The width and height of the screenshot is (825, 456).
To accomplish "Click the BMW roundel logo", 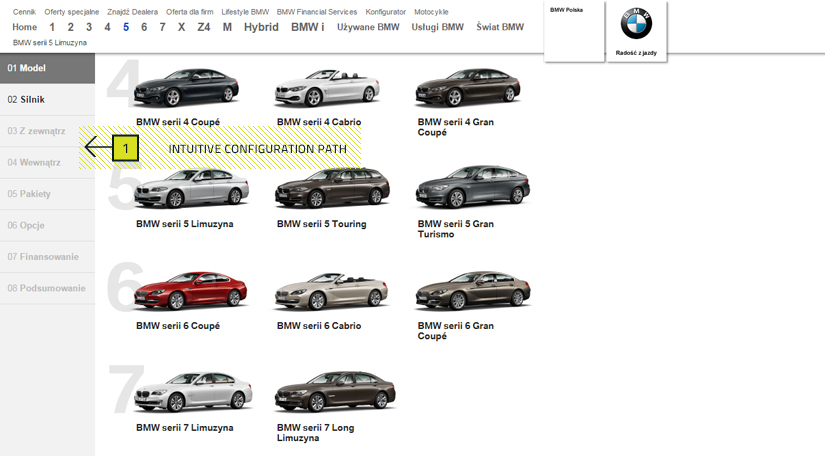I will [636, 24].
